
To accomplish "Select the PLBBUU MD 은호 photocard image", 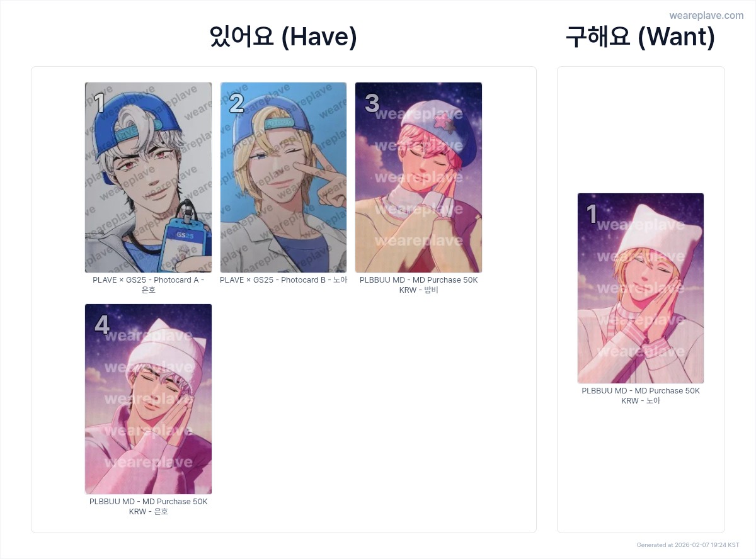I will [x=148, y=399].
